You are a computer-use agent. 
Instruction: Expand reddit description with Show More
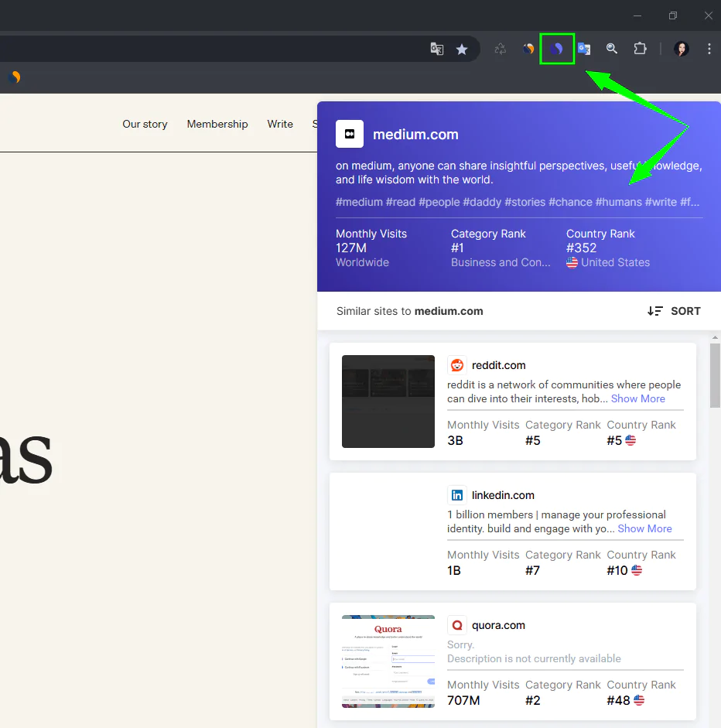click(638, 399)
